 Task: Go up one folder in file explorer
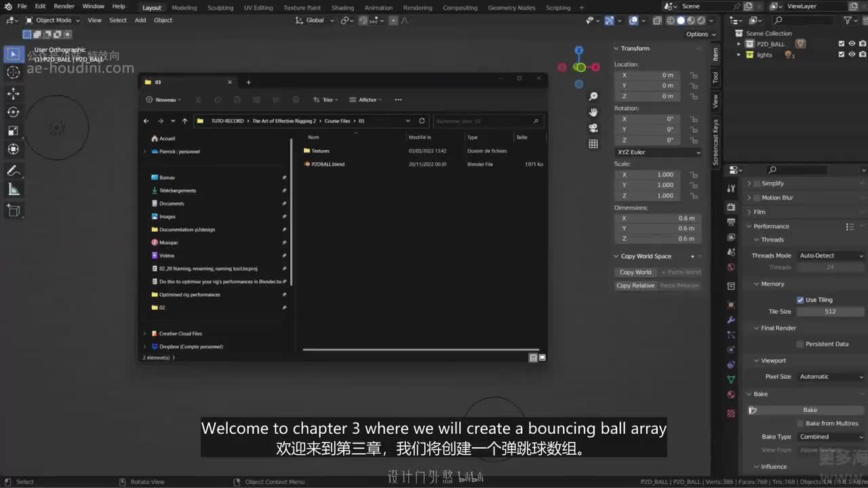coord(184,121)
